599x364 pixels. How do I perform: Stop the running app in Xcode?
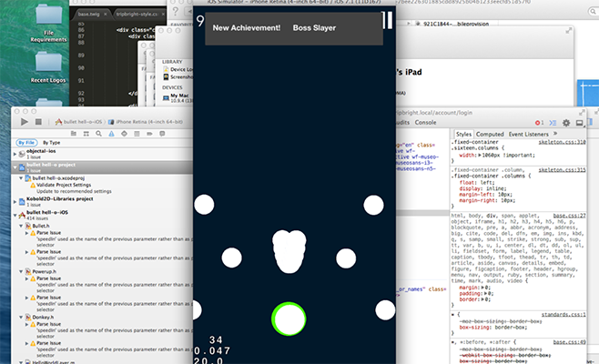(38, 122)
